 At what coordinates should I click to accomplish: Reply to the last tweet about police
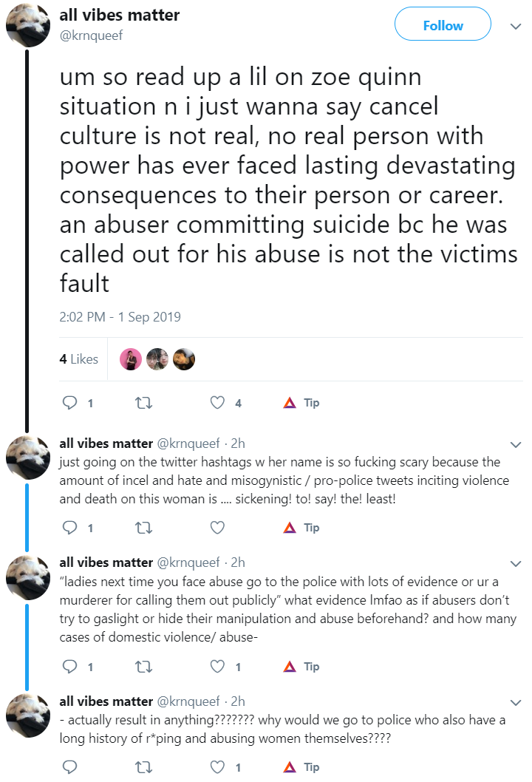coord(69,767)
